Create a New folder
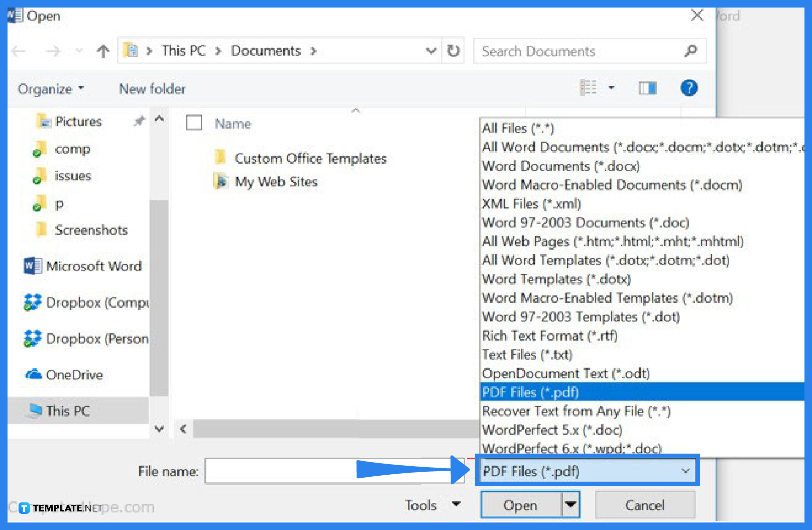 (x=152, y=89)
